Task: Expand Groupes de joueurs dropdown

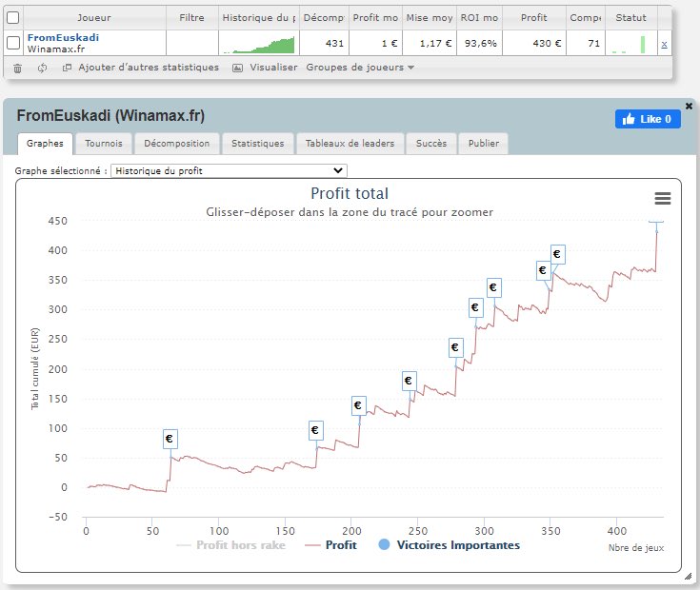Action: tap(360, 68)
